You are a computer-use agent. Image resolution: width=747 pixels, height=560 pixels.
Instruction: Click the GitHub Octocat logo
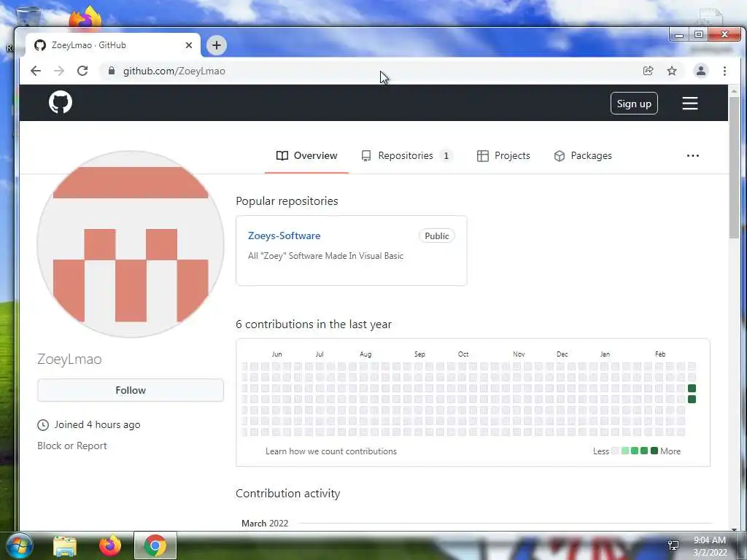61,102
